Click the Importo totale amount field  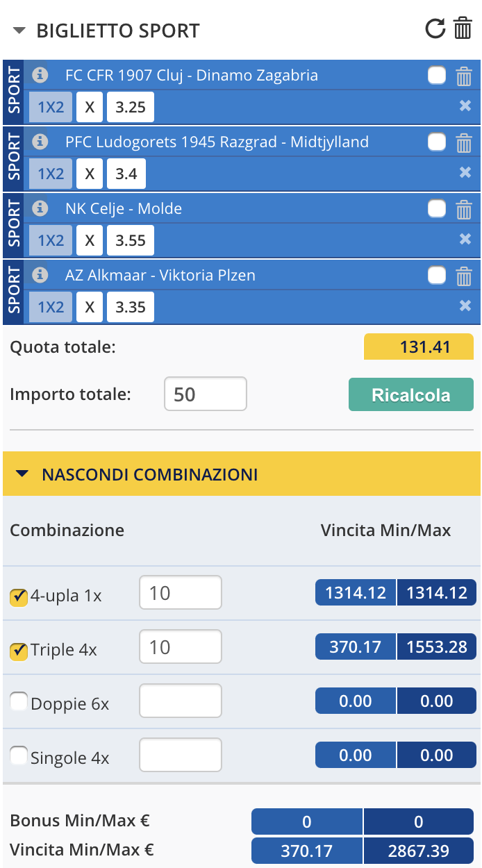pyautogui.click(x=205, y=394)
